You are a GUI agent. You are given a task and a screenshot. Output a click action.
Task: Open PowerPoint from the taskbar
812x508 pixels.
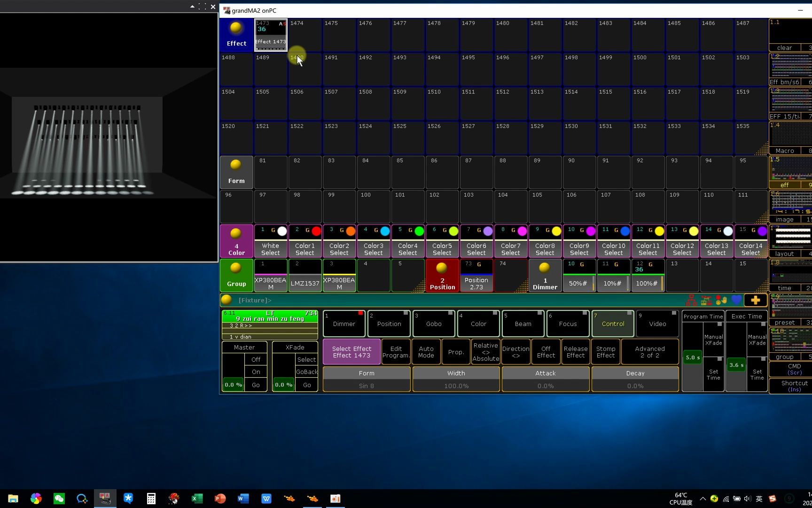[220, 499]
